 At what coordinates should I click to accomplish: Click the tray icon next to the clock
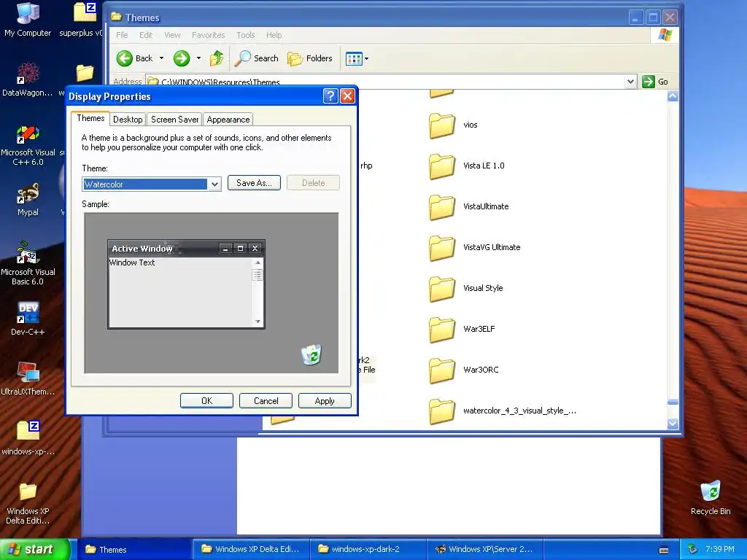(x=693, y=550)
